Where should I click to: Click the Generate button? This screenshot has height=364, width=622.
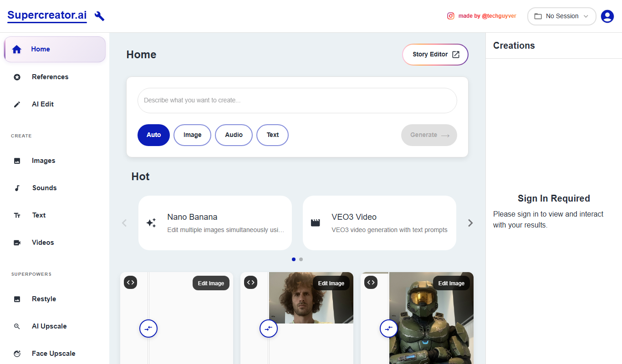[429, 135]
